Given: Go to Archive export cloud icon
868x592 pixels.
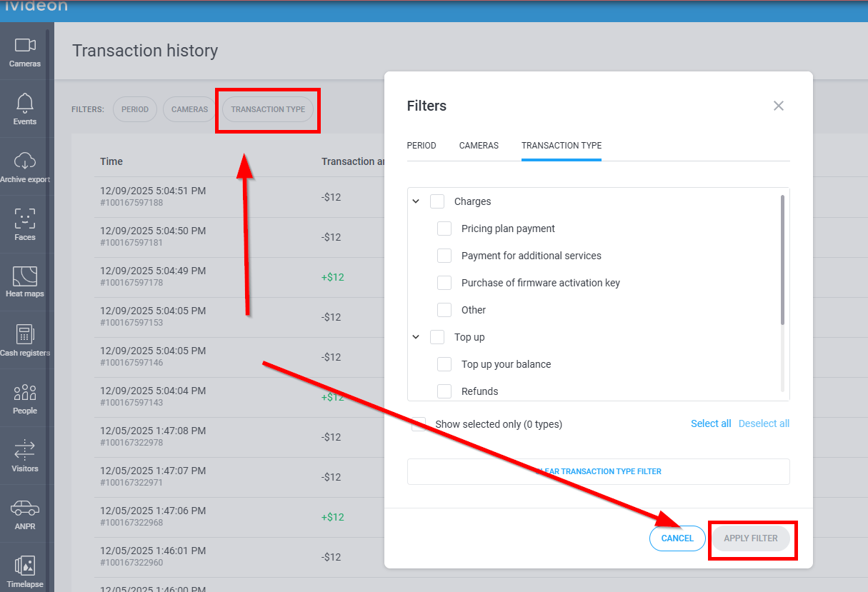Looking at the screenshot, I should [x=25, y=161].
